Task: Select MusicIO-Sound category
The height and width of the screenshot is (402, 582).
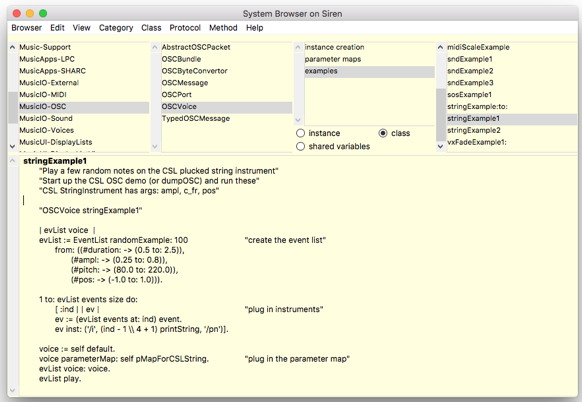Action: (84, 118)
